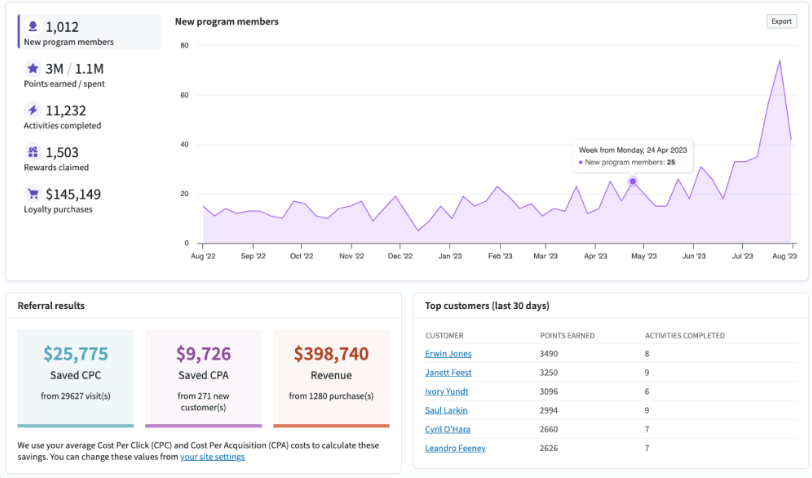Click the 2626 points cell
The image size is (812, 478).
(x=548, y=448)
